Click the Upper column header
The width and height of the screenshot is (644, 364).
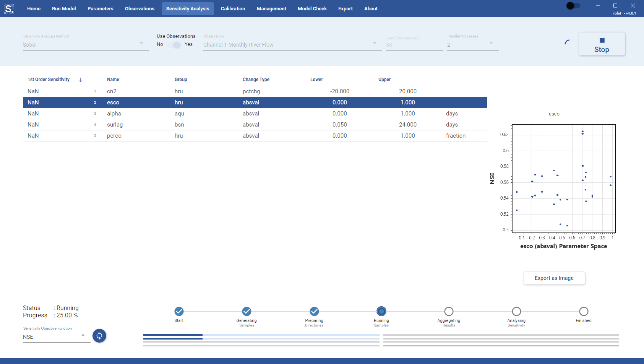[x=384, y=80]
